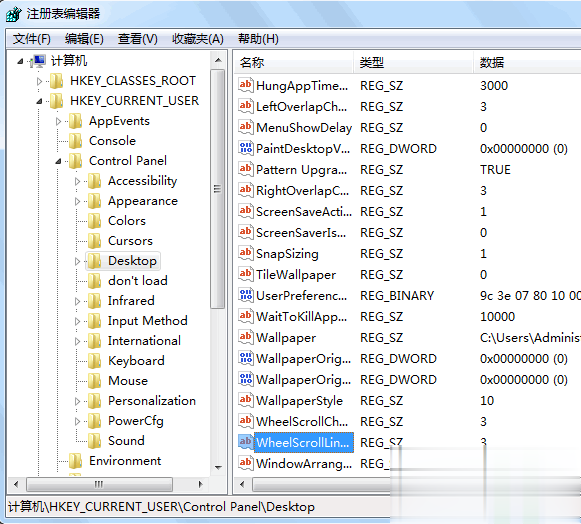This screenshot has width=581, height=524.
Task: Select the Keyboard key in tree
Action: 136,361
